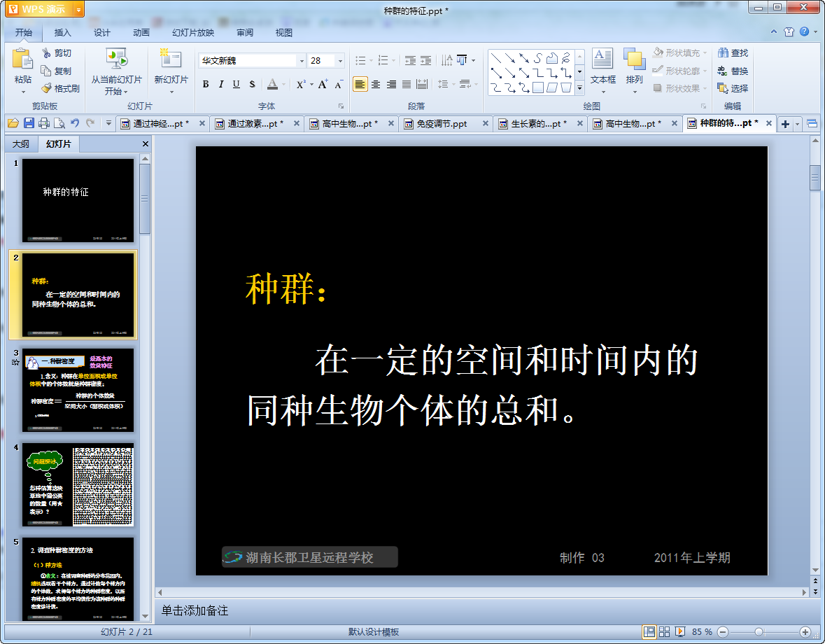Image resolution: width=825 pixels, height=644 pixels.
Task: Click the Find (查找) icon
Action: pos(723,52)
